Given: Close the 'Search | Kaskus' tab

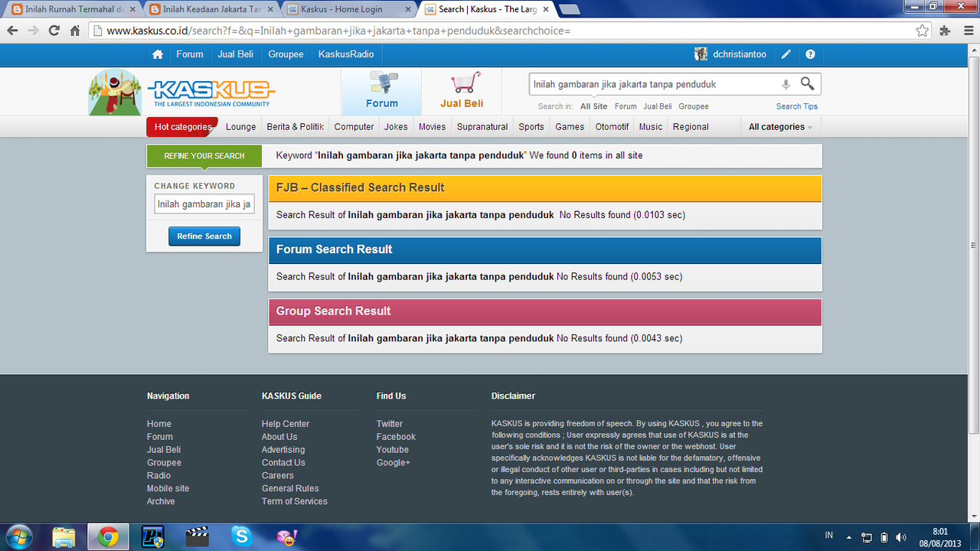Looking at the screenshot, I should click(x=546, y=9).
